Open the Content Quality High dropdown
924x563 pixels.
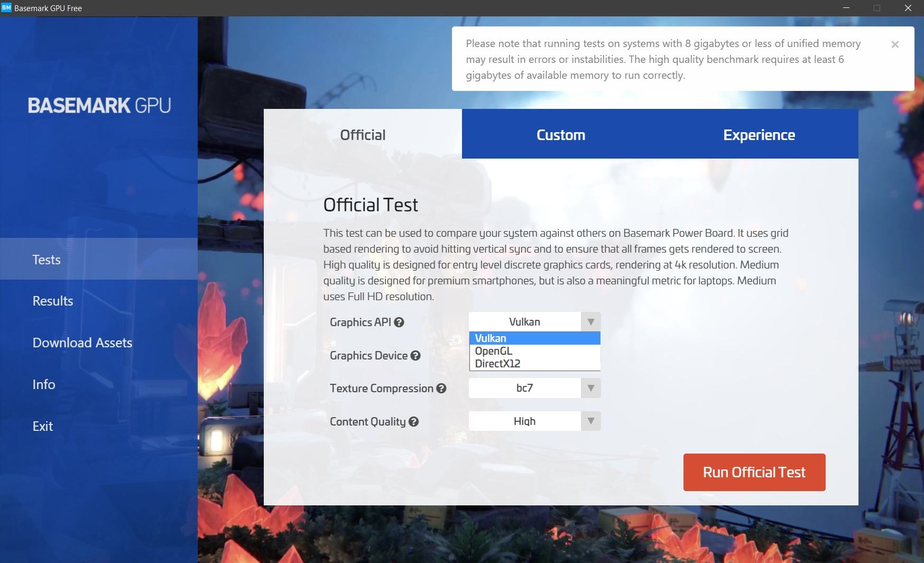pyautogui.click(x=534, y=421)
